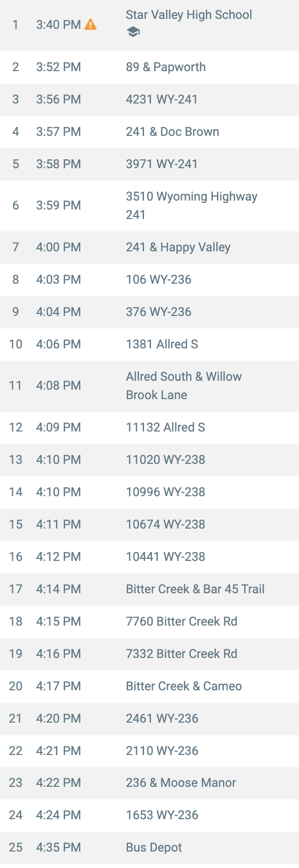Click the 4:03 PM time for stop 8
The height and width of the screenshot is (868, 299).
point(58,280)
